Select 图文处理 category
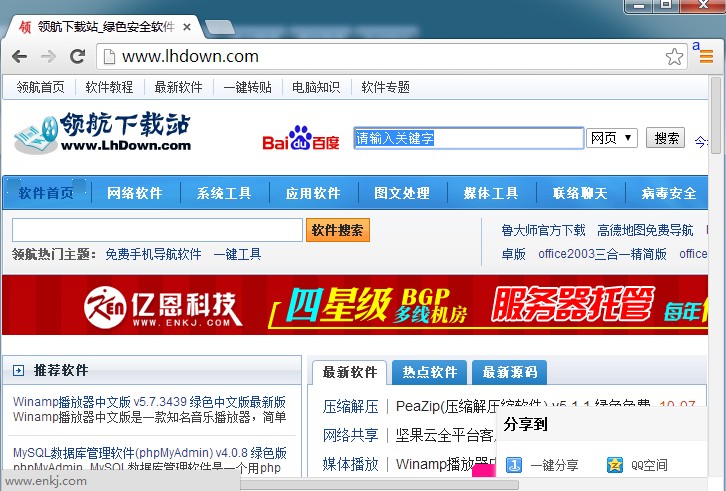This screenshot has width=726, height=491. [402, 193]
